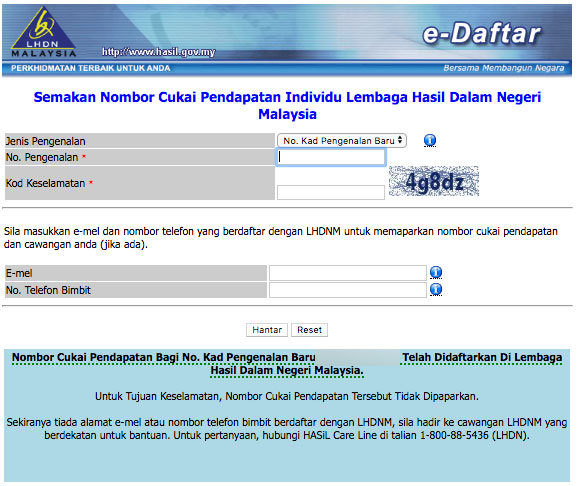Click the 4g8dz captcha image
Image resolution: width=577 pixels, height=486 pixels.
click(434, 181)
